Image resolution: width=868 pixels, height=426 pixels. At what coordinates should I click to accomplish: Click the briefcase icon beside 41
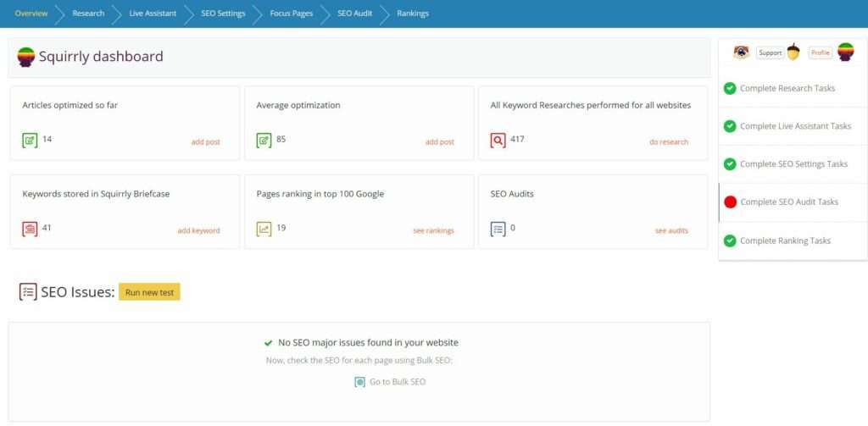[30, 229]
